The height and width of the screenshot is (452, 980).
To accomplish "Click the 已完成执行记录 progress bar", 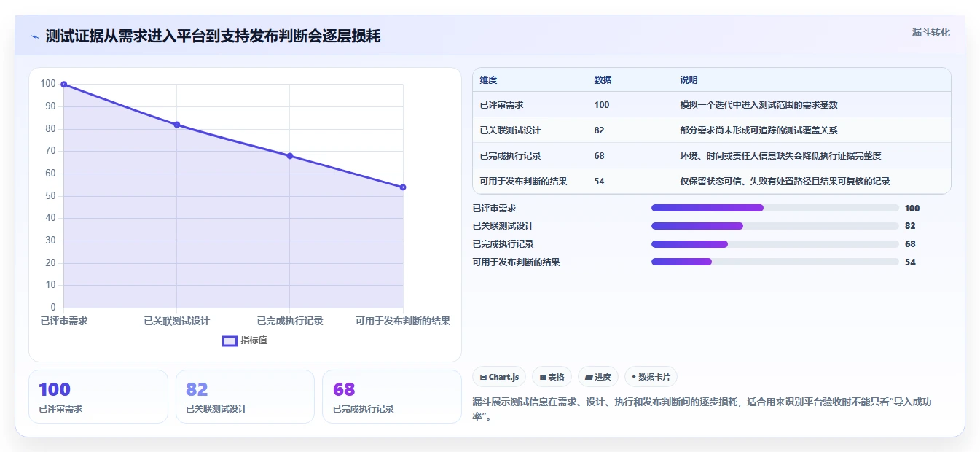I will [775, 244].
